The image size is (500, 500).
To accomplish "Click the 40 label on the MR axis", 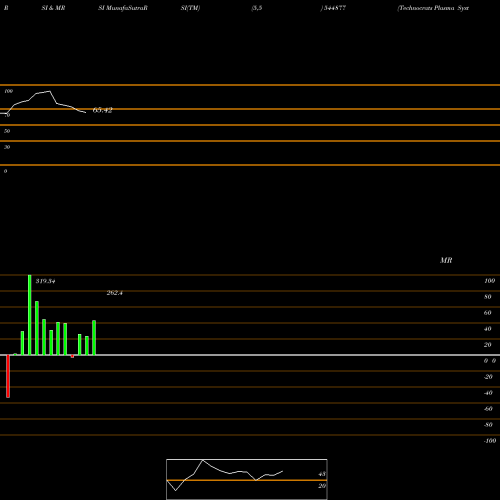I will coord(488,329).
